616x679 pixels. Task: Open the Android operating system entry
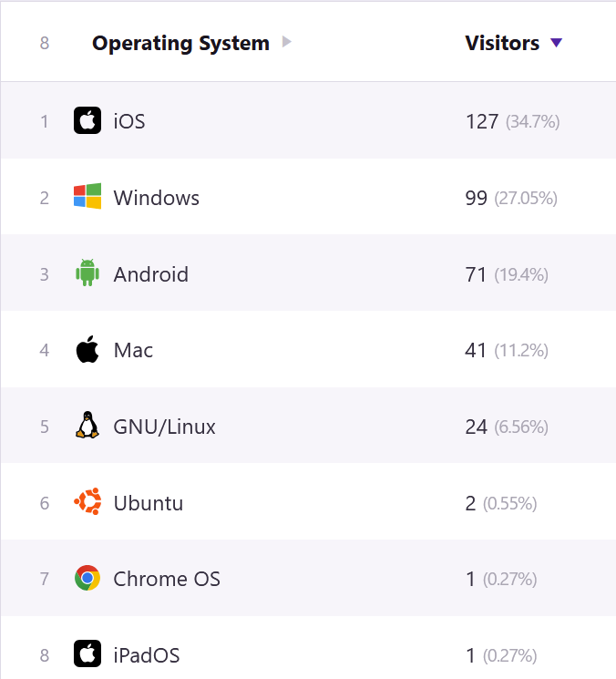pyautogui.click(x=151, y=274)
